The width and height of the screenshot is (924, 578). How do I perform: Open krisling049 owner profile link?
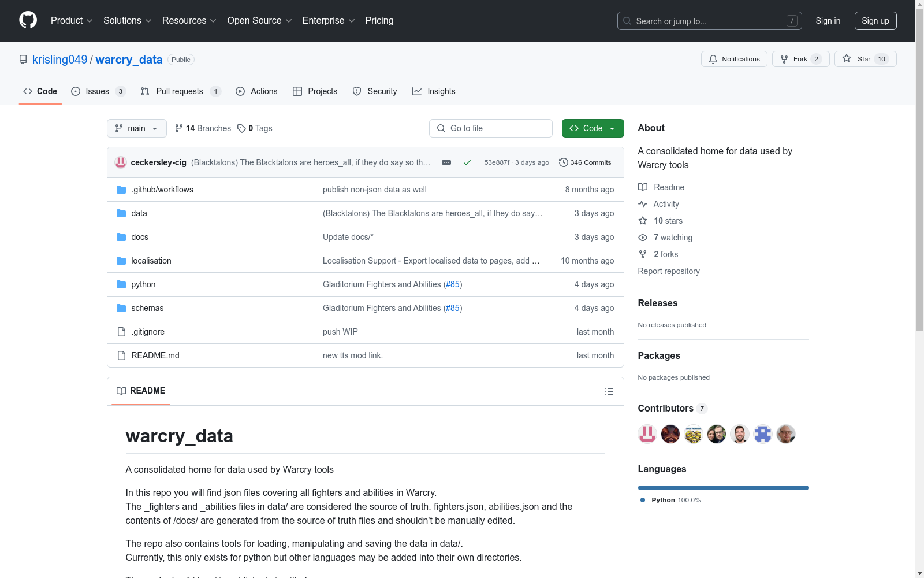(x=60, y=60)
